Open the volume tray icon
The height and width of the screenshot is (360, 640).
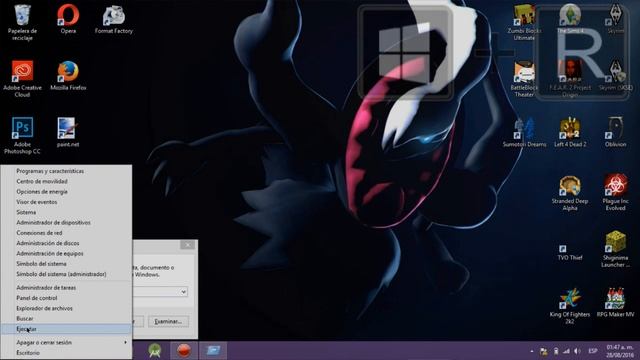coord(577,351)
